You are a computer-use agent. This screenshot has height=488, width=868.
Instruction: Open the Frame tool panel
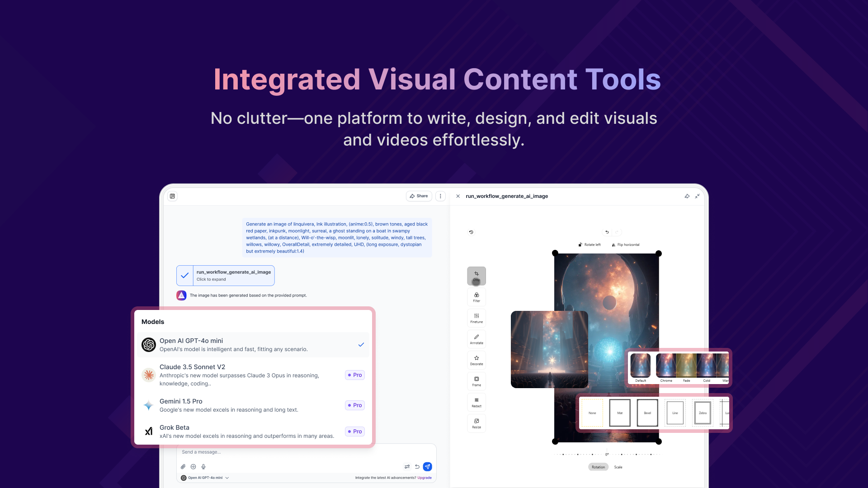476,381
